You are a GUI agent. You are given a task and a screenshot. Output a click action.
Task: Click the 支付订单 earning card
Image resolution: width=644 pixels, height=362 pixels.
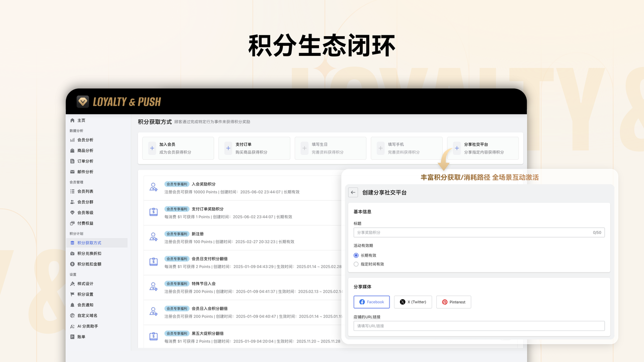click(254, 148)
